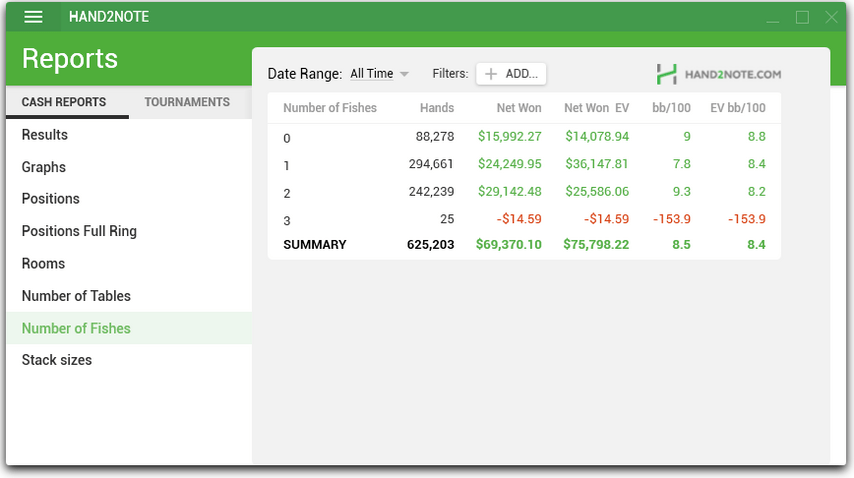Screen dimensions: 854x478
Task: Sort by Number of Fishes column header
Action: tap(330, 108)
